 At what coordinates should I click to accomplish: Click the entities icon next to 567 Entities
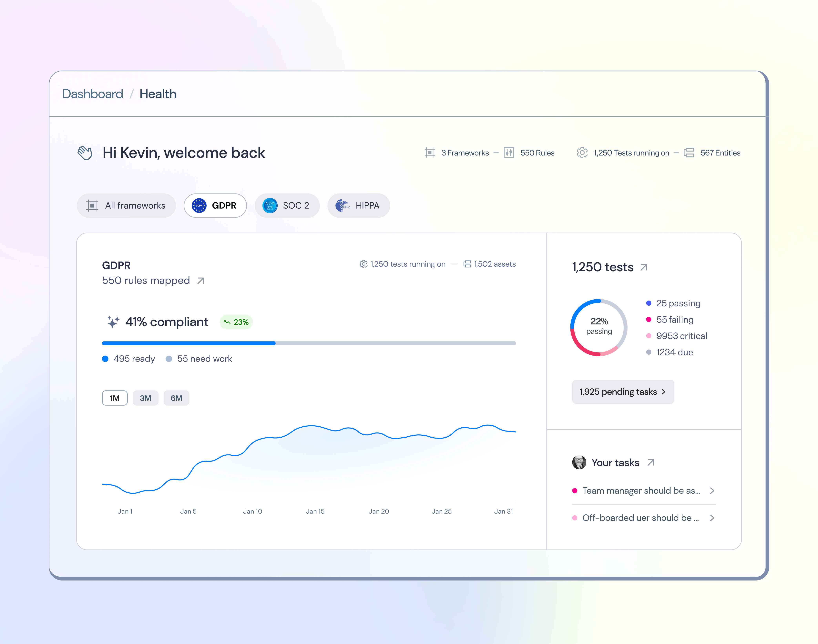pyautogui.click(x=689, y=153)
